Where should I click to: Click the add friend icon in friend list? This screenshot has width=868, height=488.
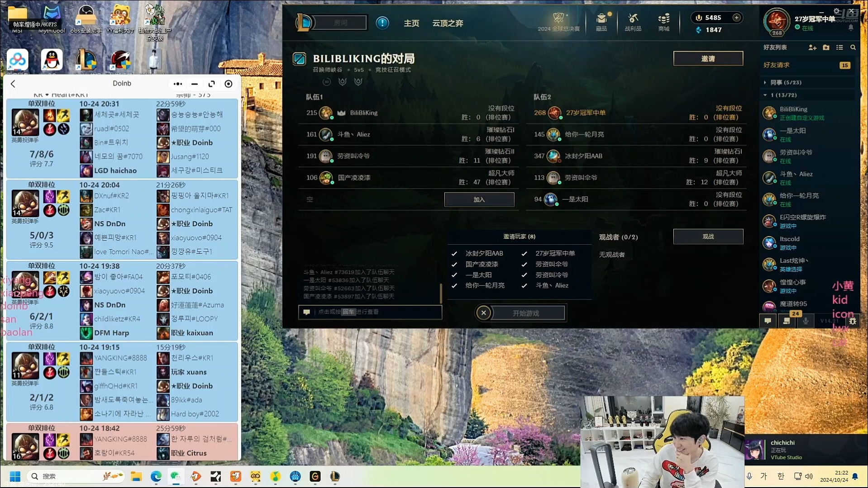point(812,47)
